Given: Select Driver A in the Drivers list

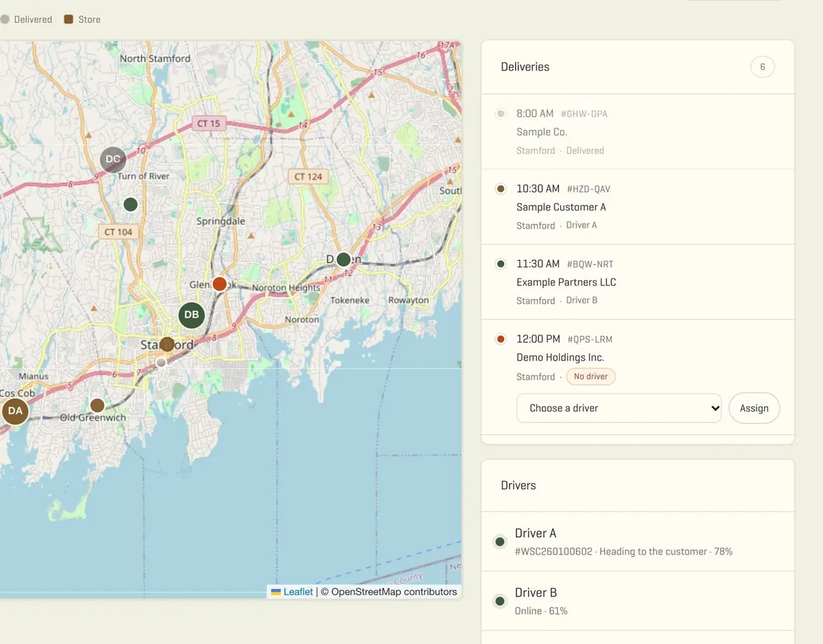Looking at the screenshot, I should point(638,542).
